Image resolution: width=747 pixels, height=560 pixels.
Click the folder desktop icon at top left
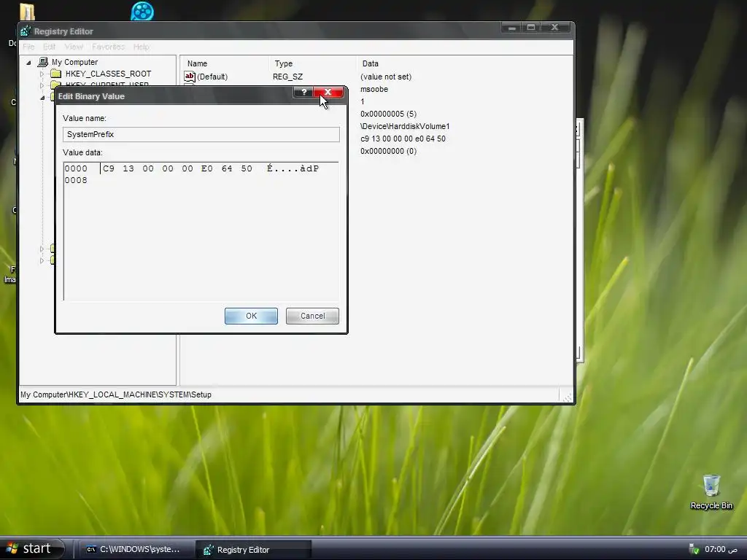(27, 12)
